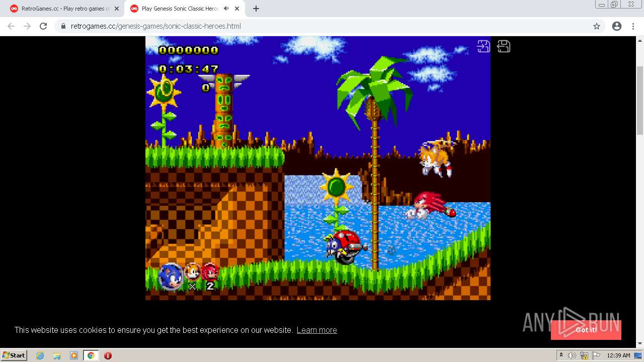Click the page vertical scrollbar thumb
The width and height of the screenshot is (644, 362).
point(640,100)
